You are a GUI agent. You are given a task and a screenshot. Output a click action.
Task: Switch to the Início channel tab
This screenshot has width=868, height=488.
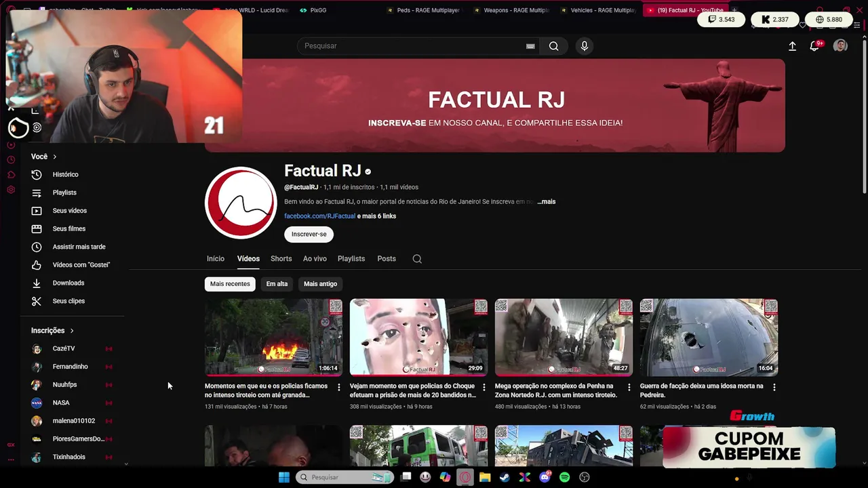pos(216,259)
